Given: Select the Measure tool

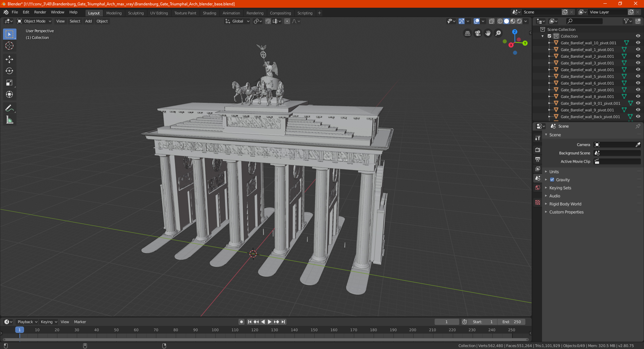Looking at the screenshot, I should click(9, 120).
